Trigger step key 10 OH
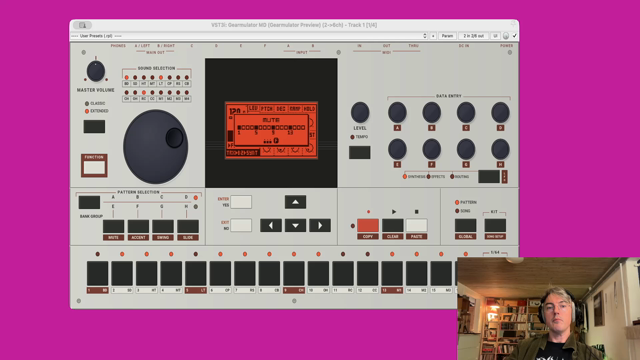The image size is (640, 360). 318,273
